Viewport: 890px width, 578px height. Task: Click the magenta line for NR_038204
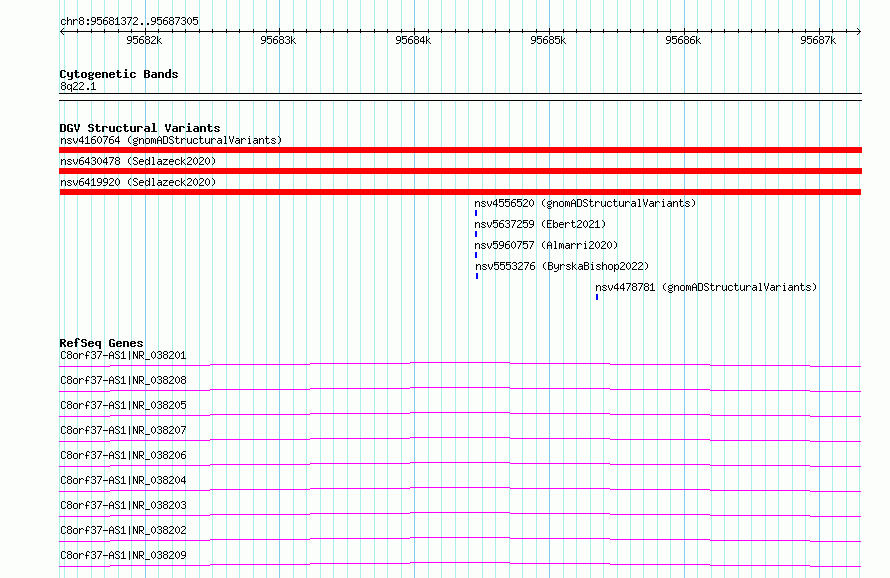(x=460, y=489)
